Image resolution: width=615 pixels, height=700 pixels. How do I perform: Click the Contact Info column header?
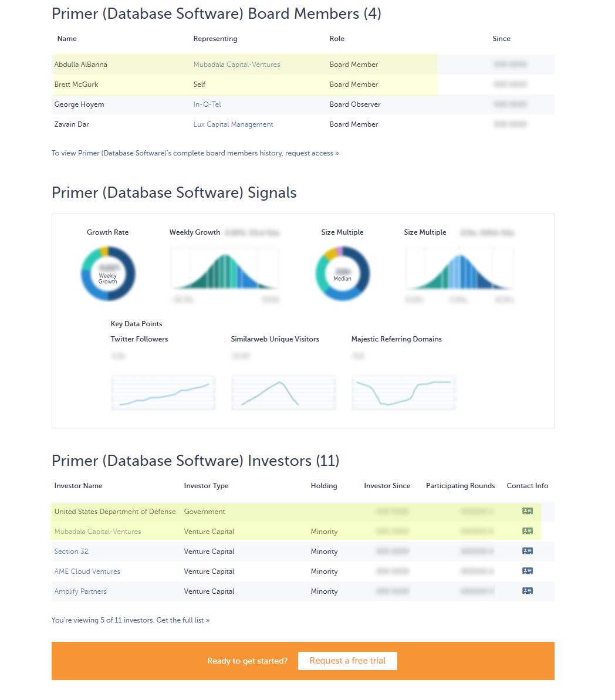(x=528, y=486)
